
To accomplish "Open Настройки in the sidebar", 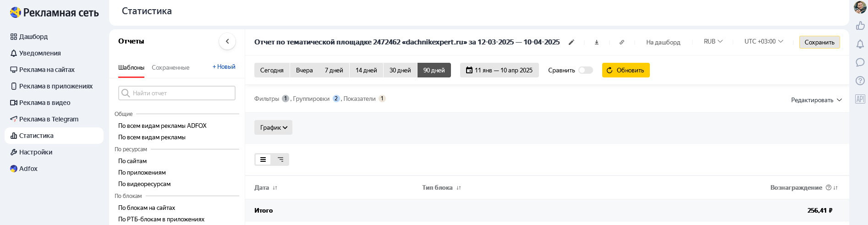I will pyautogui.click(x=31, y=152).
